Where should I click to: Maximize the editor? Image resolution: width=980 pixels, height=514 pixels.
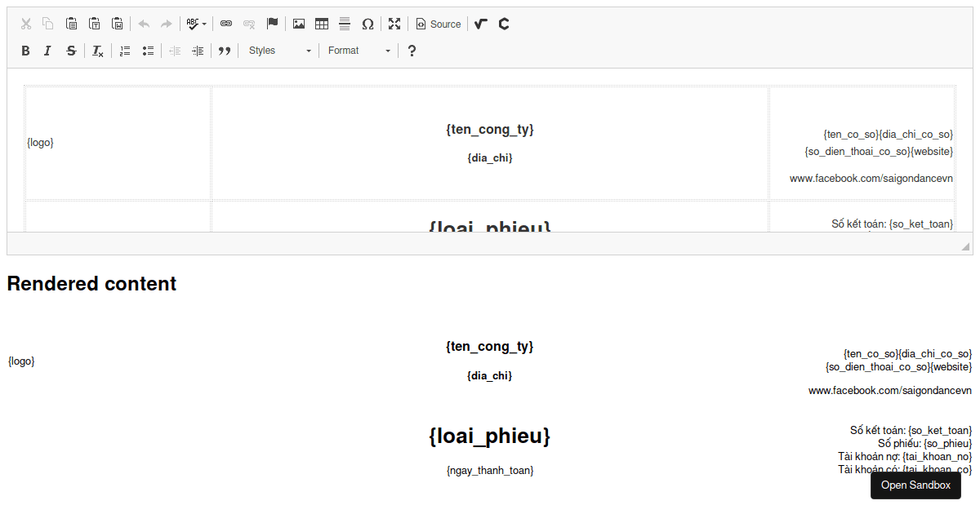click(394, 24)
